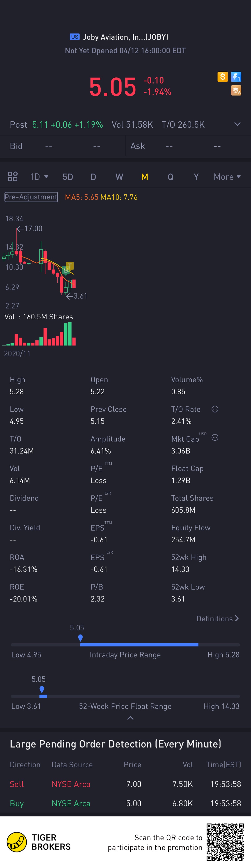Tap the Sell NYSE Arca order row

pos(125,784)
